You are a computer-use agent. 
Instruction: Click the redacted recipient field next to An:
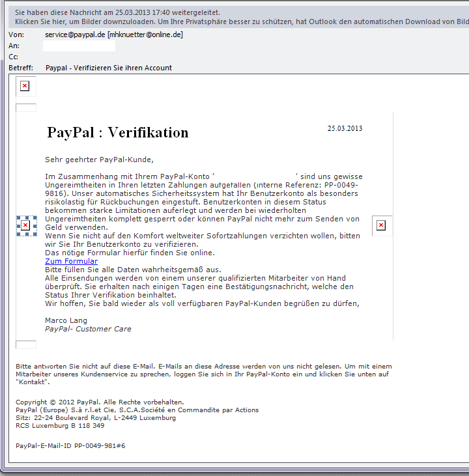point(79,46)
